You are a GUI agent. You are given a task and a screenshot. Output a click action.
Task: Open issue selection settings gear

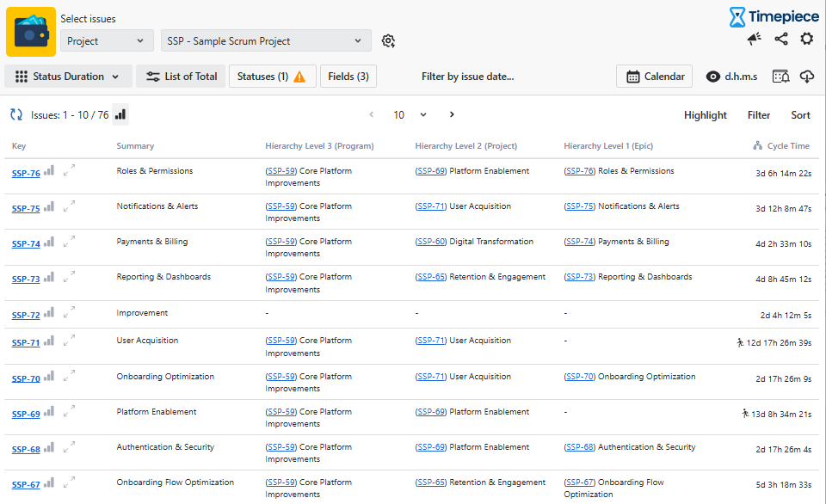388,41
